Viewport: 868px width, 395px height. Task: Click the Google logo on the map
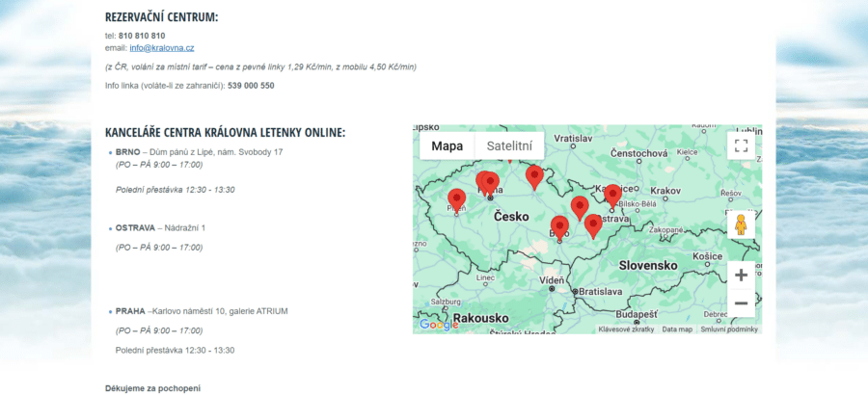(x=439, y=325)
